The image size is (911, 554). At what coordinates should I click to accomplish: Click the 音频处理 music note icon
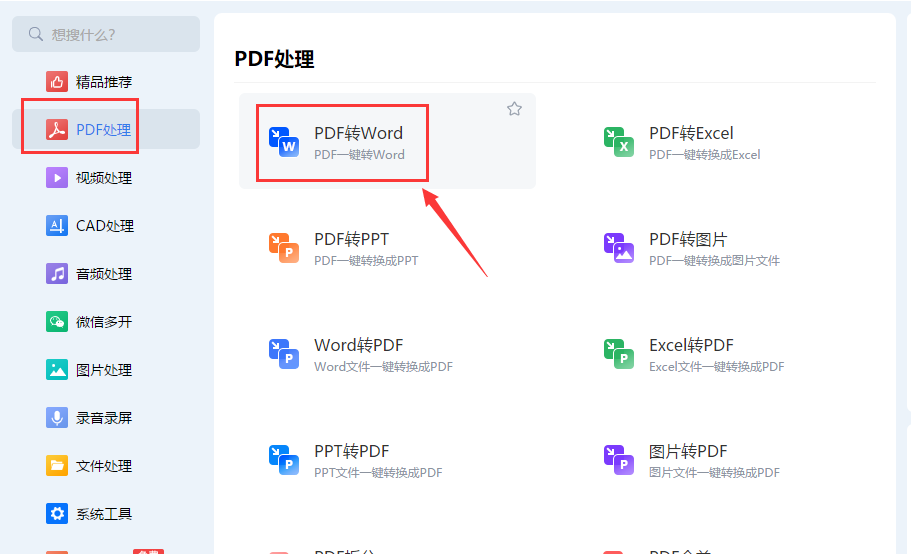point(57,274)
